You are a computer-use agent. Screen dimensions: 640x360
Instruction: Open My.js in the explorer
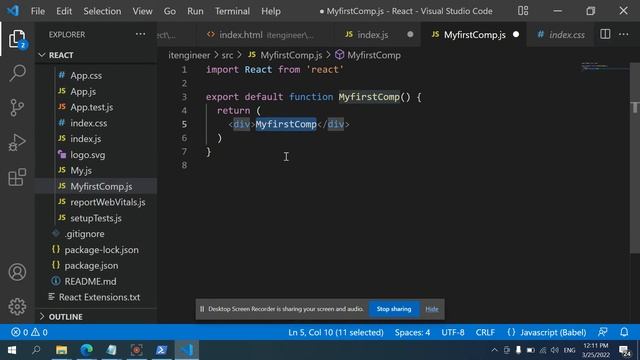[81, 171]
